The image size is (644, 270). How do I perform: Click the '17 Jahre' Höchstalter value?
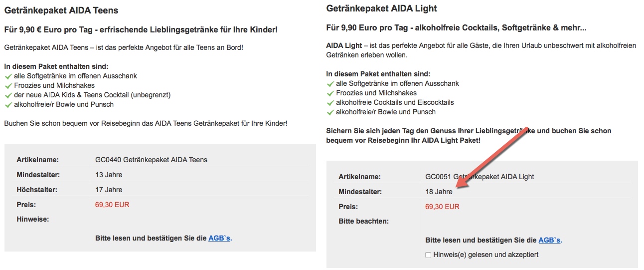pos(109,190)
